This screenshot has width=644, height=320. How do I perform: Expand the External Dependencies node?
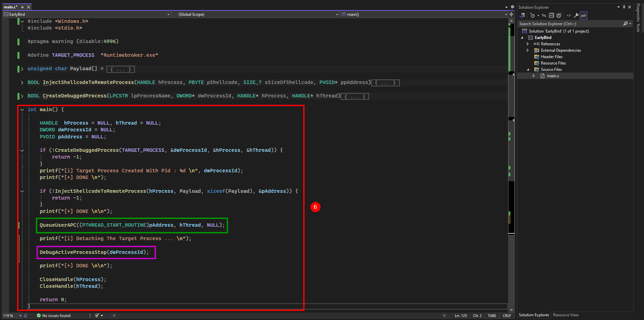coord(528,50)
